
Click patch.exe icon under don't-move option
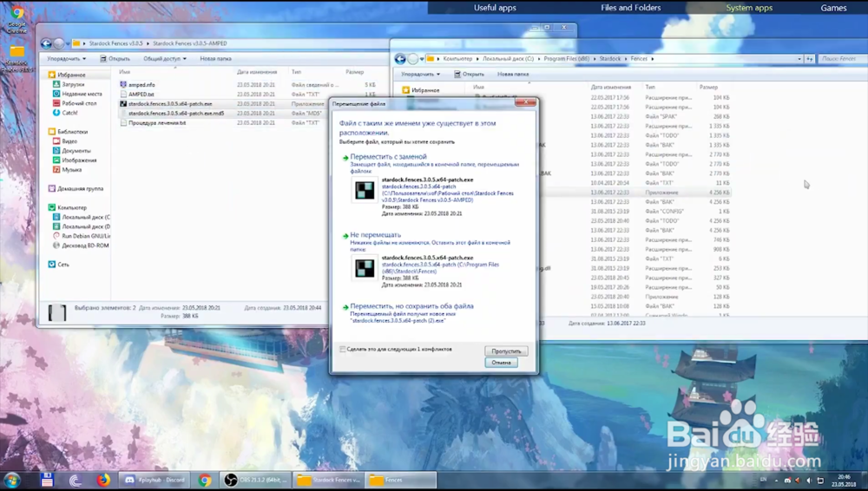(x=365, y=268)
